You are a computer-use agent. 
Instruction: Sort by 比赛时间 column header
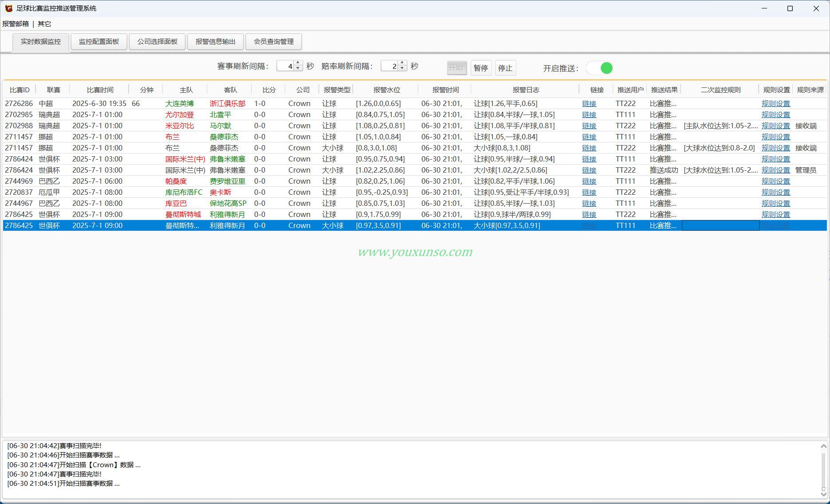100,90
